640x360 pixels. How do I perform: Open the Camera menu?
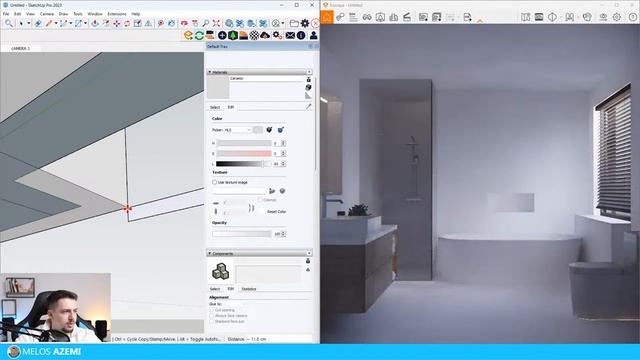coord(47,14)
